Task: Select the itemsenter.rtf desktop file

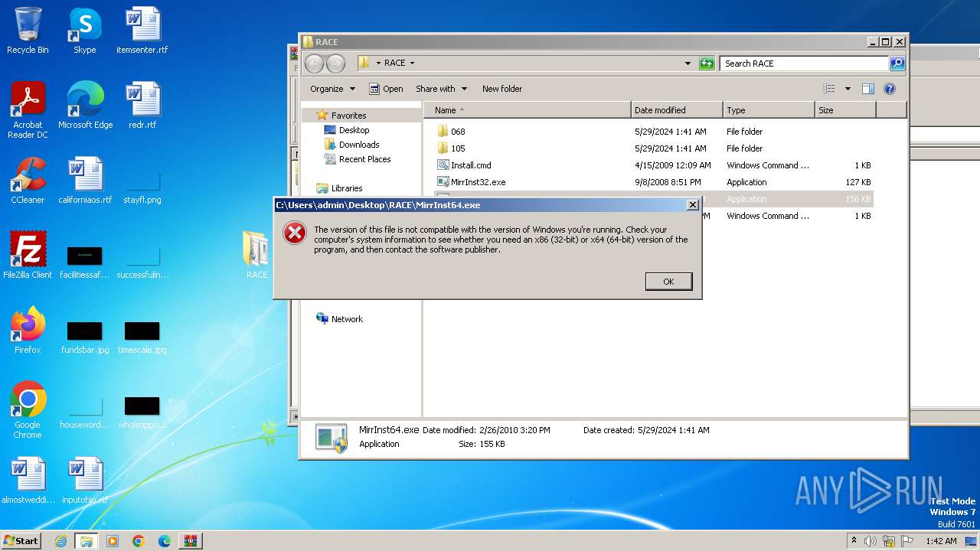Action: 142,31
